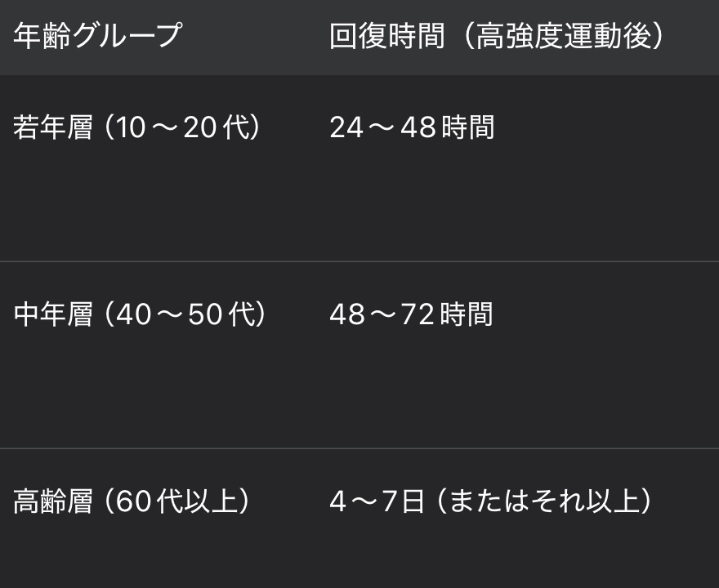Select the 日 character after 4～7
Image resolution: width=719 pixels, height=588 pixels.
tap(413, 501)
